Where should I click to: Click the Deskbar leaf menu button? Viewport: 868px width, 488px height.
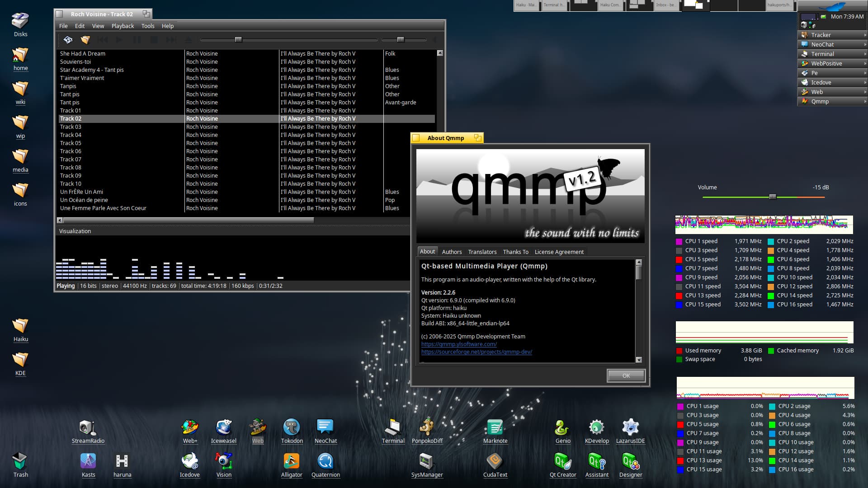pos(832,6)
